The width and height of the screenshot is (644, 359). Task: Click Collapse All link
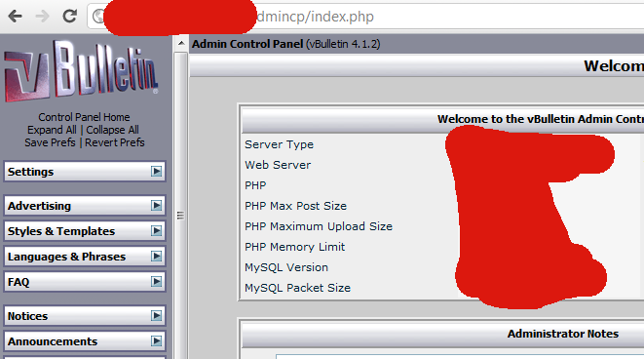tap(113, 130)
